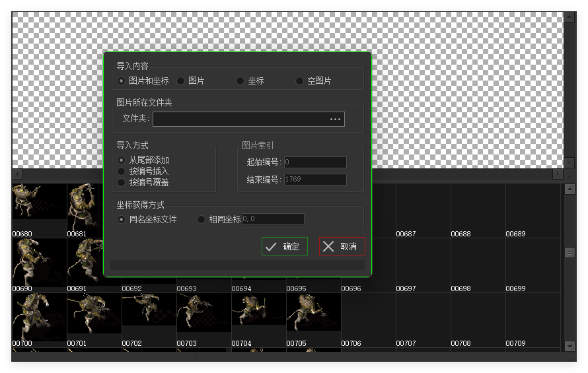
Task: Choose 坐标 import content radio
Action: [x=250, y=81]
